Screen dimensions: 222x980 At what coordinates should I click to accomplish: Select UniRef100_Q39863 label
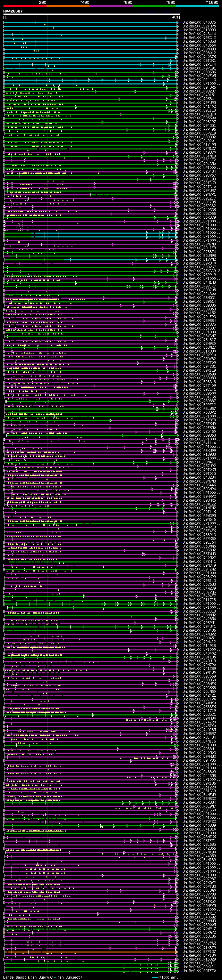[x=199, y=435]
